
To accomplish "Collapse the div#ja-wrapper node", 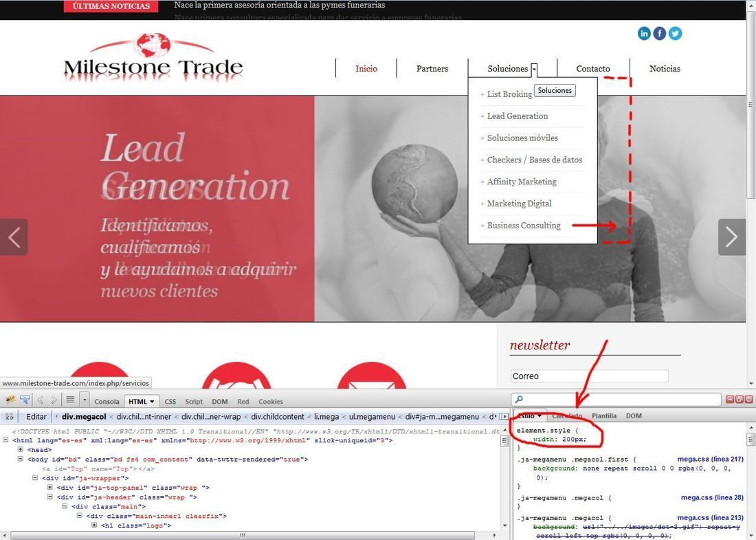I will pyautogui.click(x=35, y=478).
